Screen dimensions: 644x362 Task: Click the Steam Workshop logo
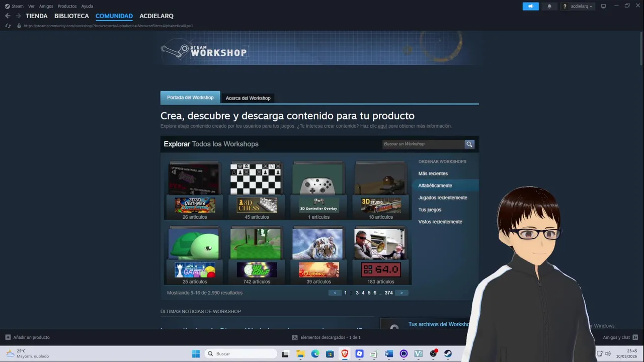click(204, 51)
